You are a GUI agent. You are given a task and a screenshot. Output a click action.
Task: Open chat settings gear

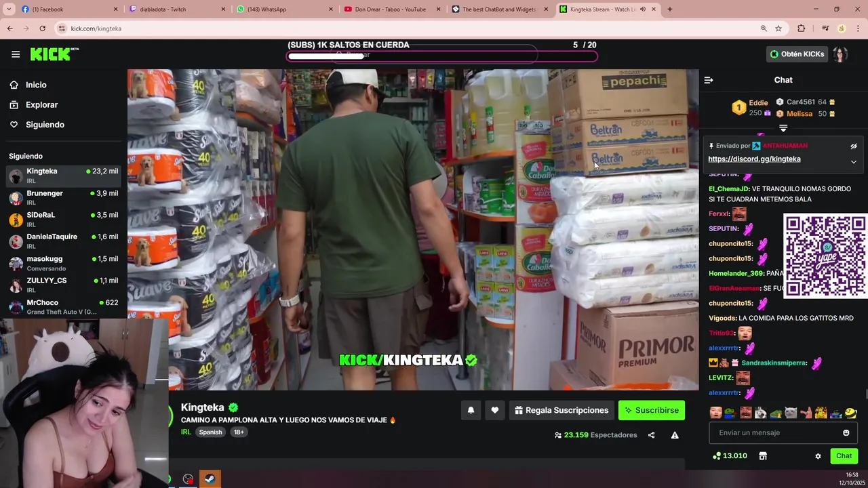coord(818,456)
